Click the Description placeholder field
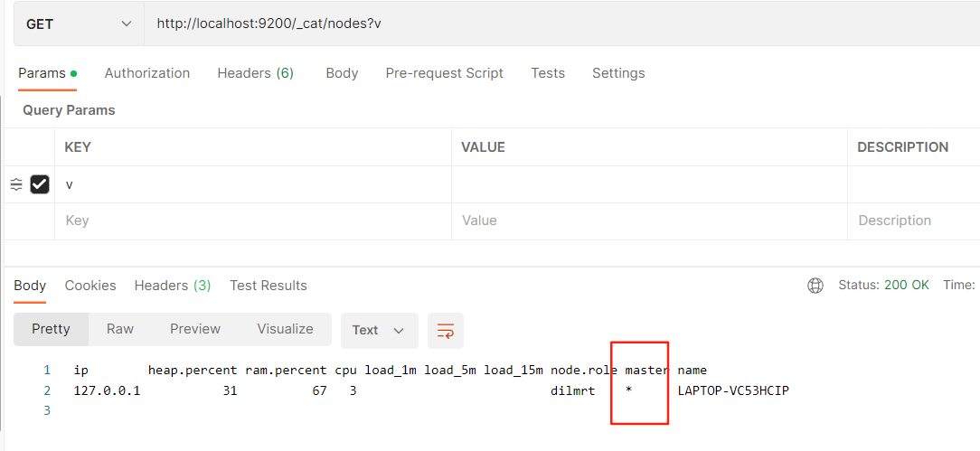Image resolution: width=980 pixels, height=451 pixels. coord(914,221)
